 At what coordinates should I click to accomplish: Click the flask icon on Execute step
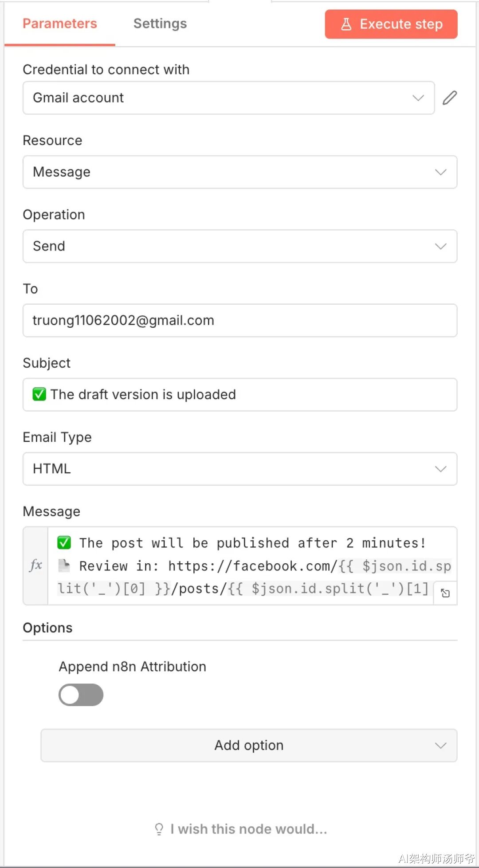[346, 24]
